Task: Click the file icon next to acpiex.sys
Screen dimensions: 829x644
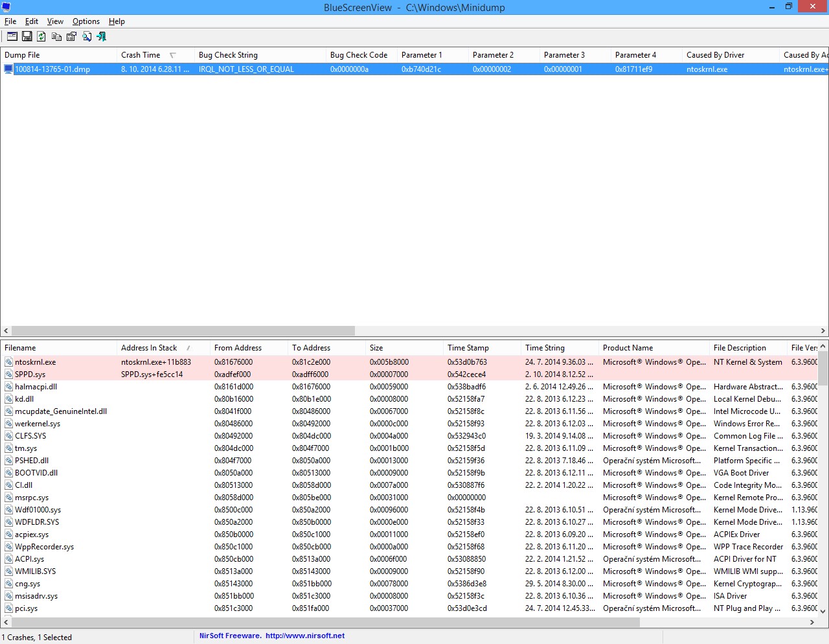Action: [x=9, y=535]
